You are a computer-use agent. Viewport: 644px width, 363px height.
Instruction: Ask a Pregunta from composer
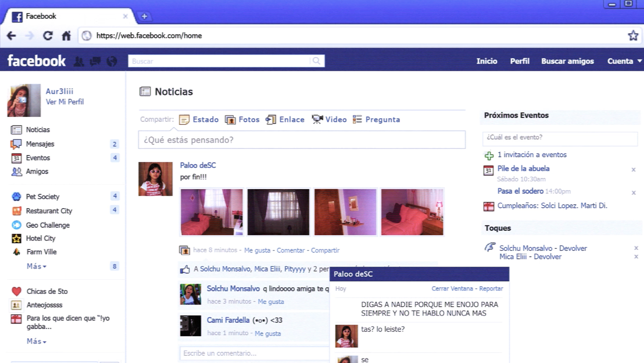pyautogui.click(x=376, y=120)
